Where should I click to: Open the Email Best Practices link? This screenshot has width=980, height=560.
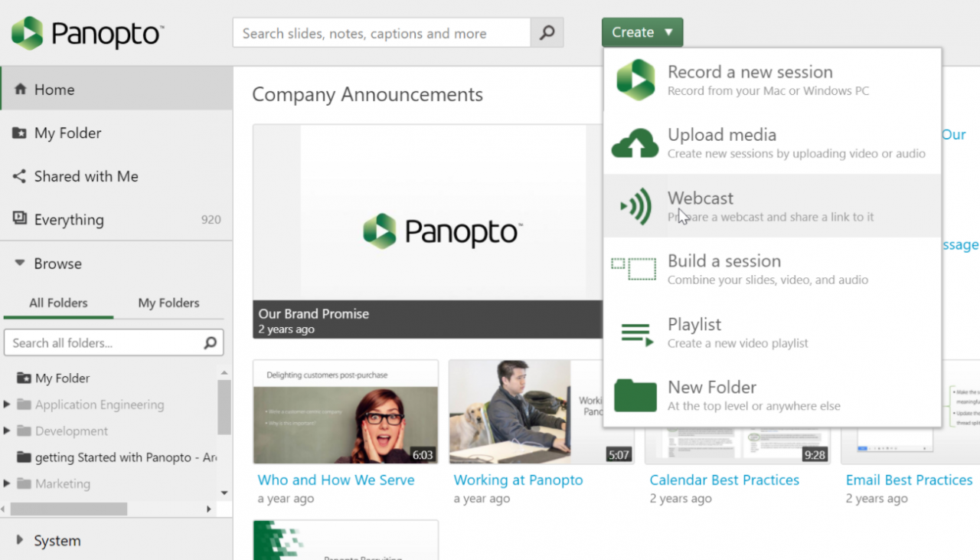click(909, 480)
